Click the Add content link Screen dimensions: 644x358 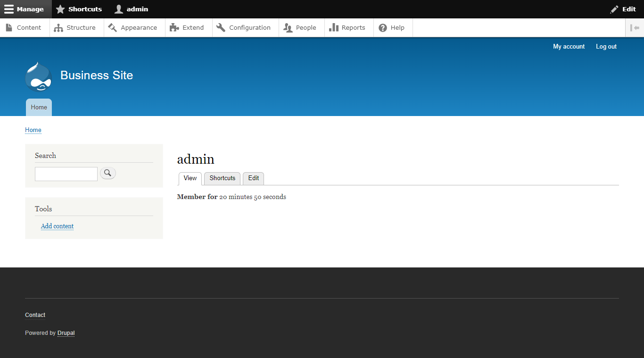pos(57,226)
